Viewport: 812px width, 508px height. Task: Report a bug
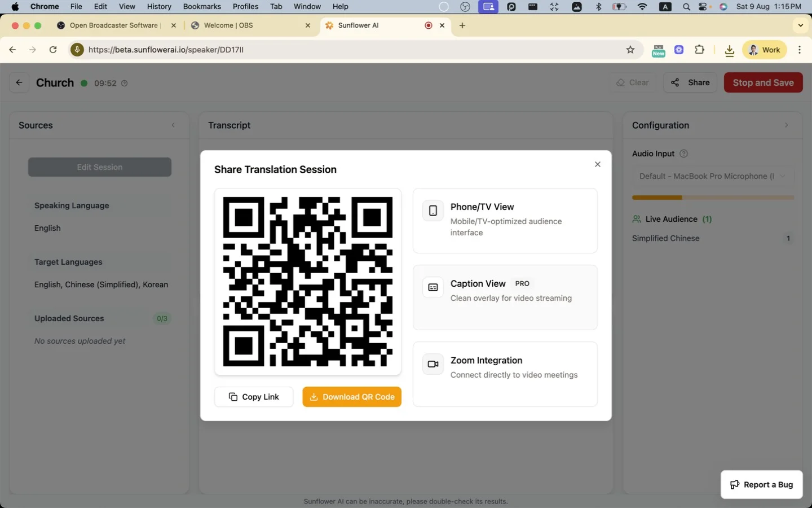pyautogui.click(x=761, y=484)
